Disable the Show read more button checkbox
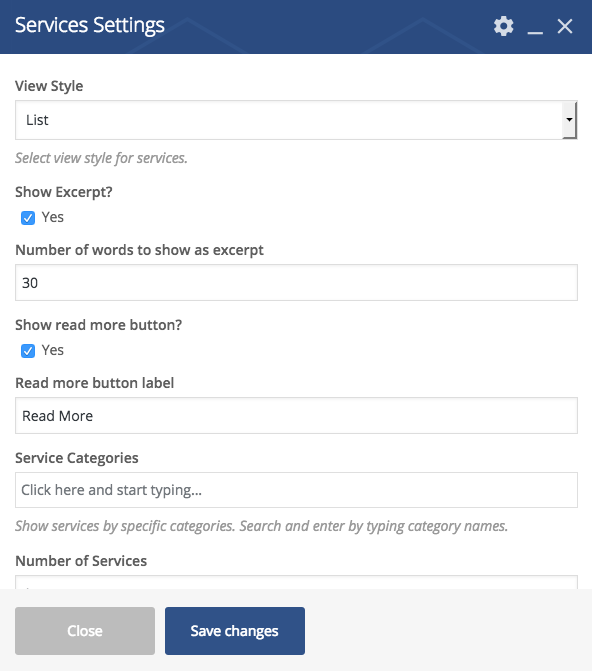Image resolution: width=592 pixels, height=671 pixels. coord(28,351)
